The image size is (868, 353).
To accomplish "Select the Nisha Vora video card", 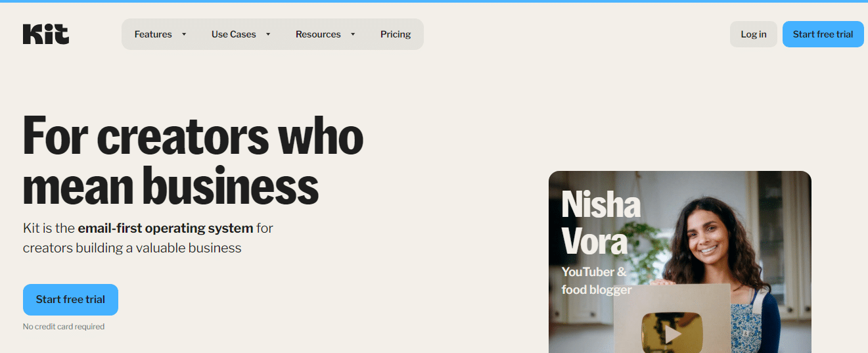I will pos(680,262).
